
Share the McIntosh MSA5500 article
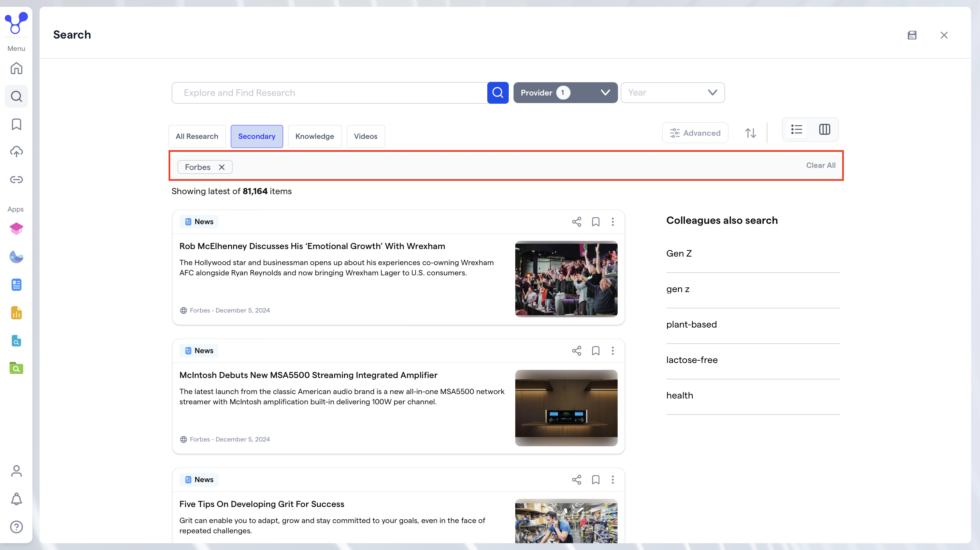(x=576, y=351)
